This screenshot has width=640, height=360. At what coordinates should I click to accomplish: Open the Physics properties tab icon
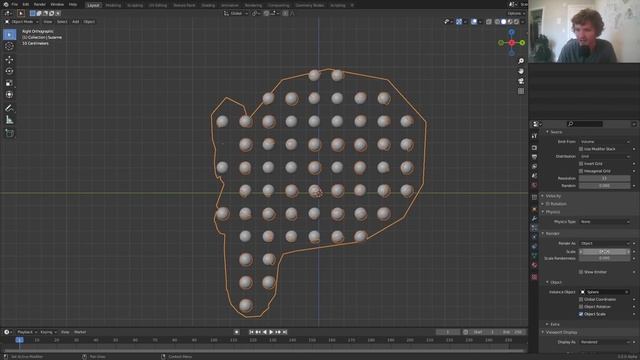(534, 237)
